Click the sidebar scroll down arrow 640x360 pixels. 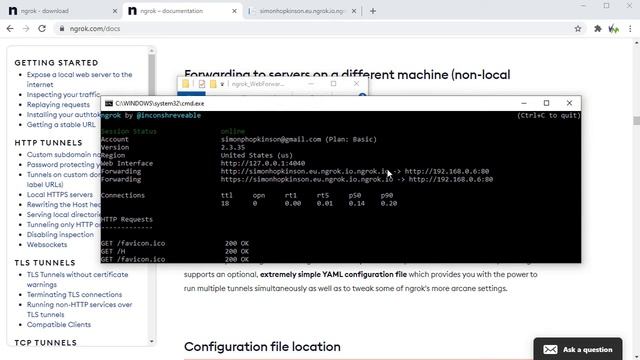[151, 341]
